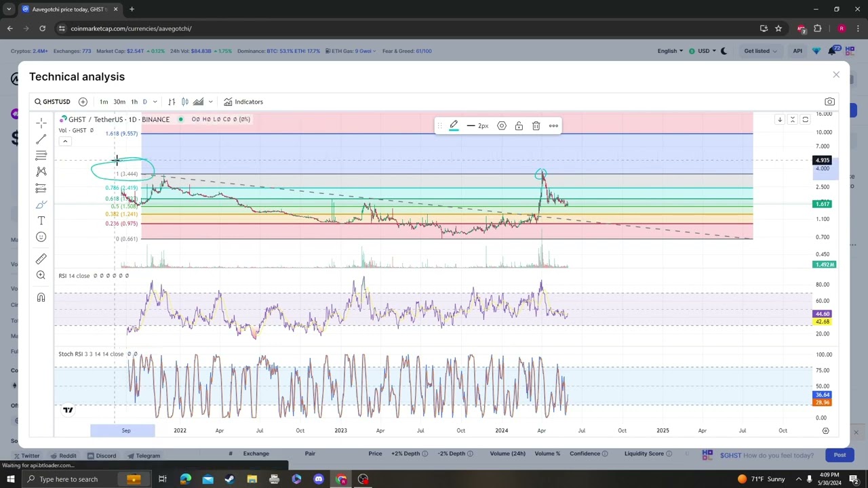Choose the XABCD pattern tool
The width and height of the screenshot is (868, 488).
pyautogui.click(x=41, y=171)
